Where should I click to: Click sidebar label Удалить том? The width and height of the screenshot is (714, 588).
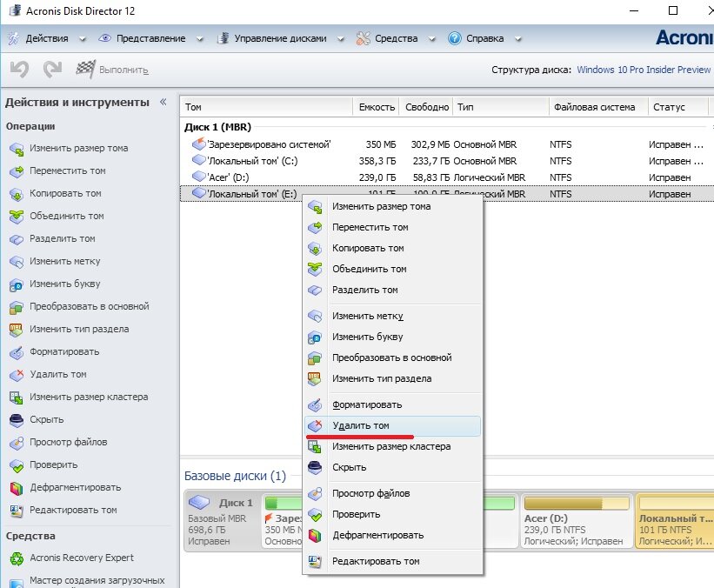[57, 374]
